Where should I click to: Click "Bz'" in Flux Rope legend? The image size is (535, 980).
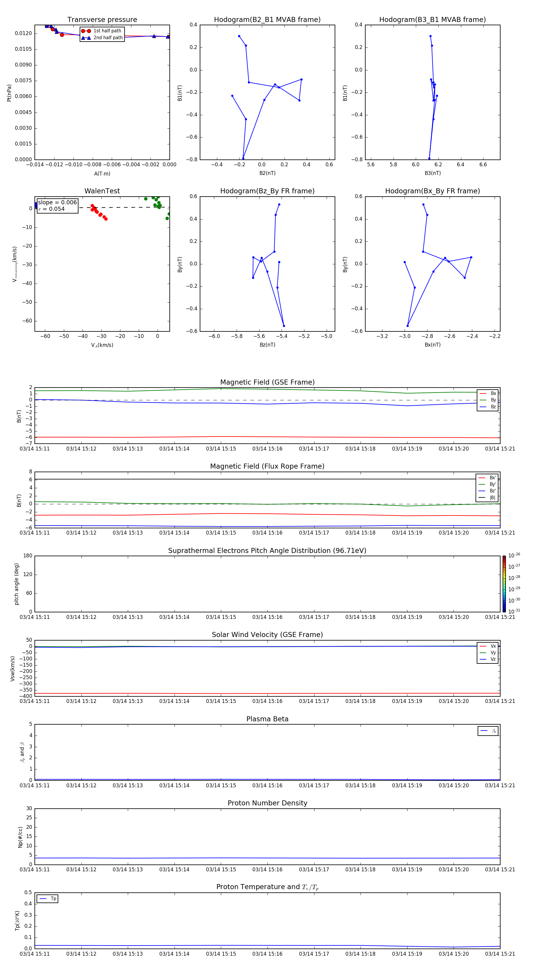[487, 491]
